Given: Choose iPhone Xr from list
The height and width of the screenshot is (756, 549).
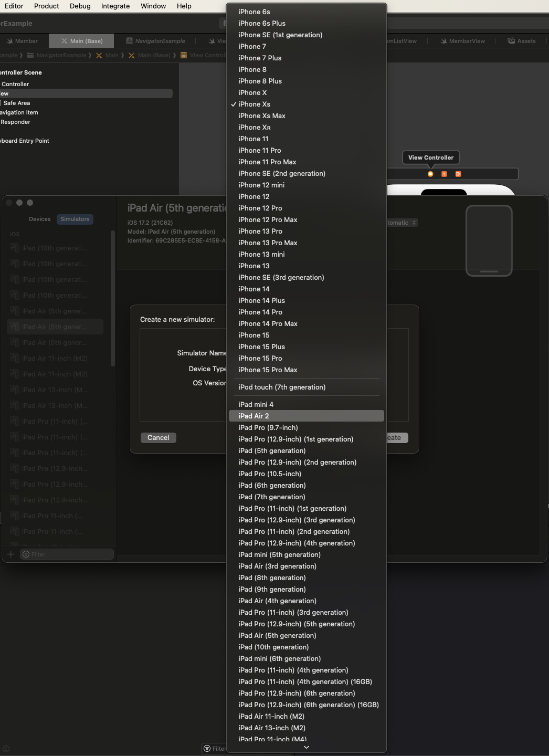Looking at the screenshot, I should [307, 127].
